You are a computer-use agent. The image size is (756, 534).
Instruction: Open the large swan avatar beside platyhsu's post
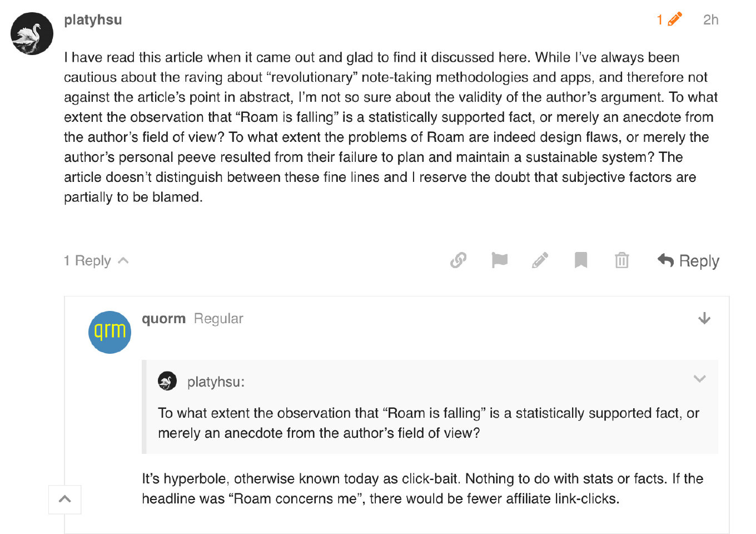32,34
